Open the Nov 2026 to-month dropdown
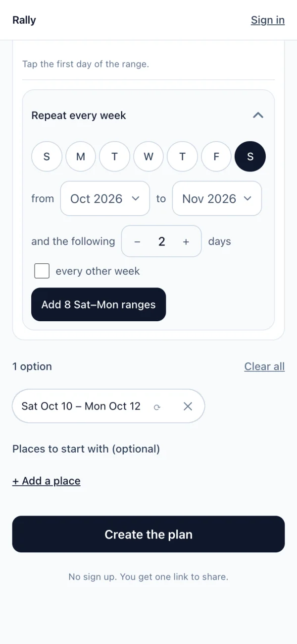Screen dimensions: 297x644 pyautogui.click(x=217, y=198)
